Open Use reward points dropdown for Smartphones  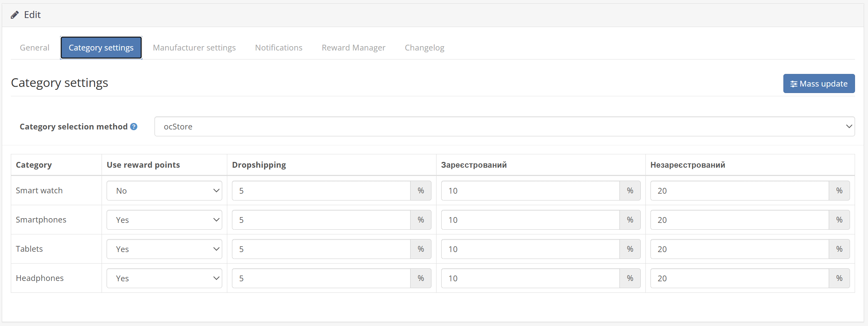pos(164,220)
